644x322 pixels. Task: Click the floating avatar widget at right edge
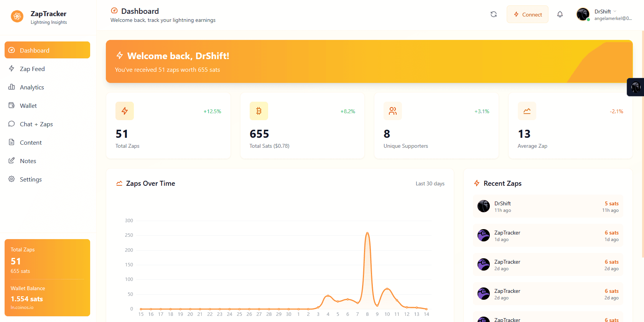coord(636,87)
